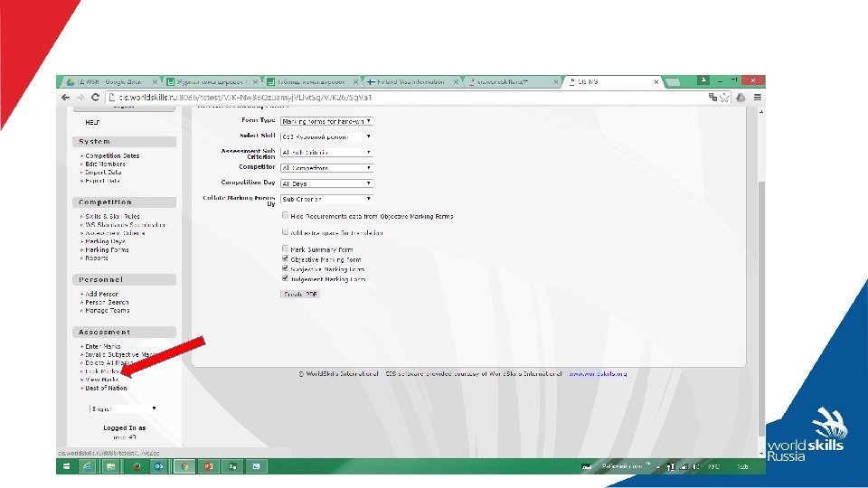Open Enter Marks in the Assessment section

tap(103, 347)
